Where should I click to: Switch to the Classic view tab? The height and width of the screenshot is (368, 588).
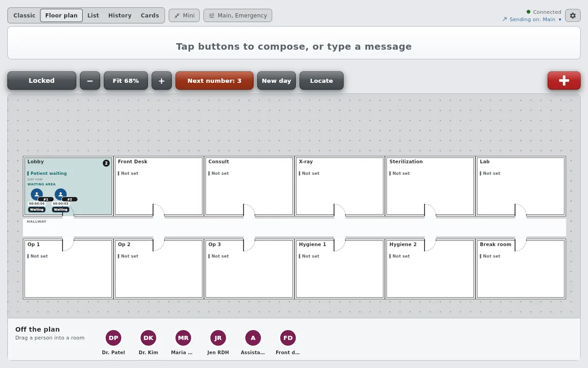(x=24, y=16)
